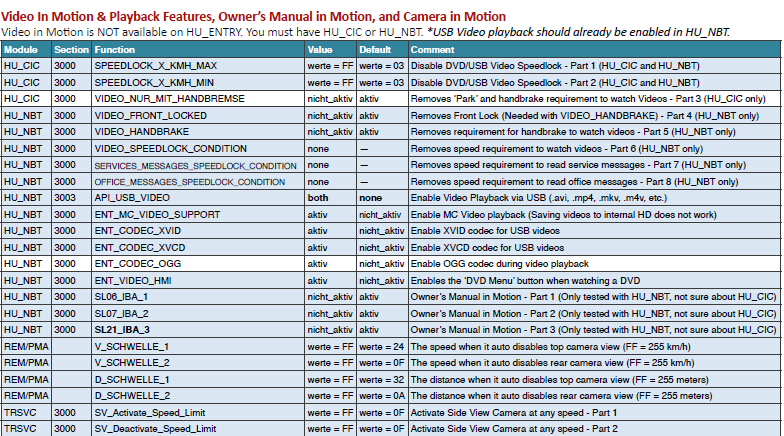Screen dimensions: 784x436
Task: Click comment 'Activate Side View Camera at any speed - Part 2'
Action: [x=514, y=429]
